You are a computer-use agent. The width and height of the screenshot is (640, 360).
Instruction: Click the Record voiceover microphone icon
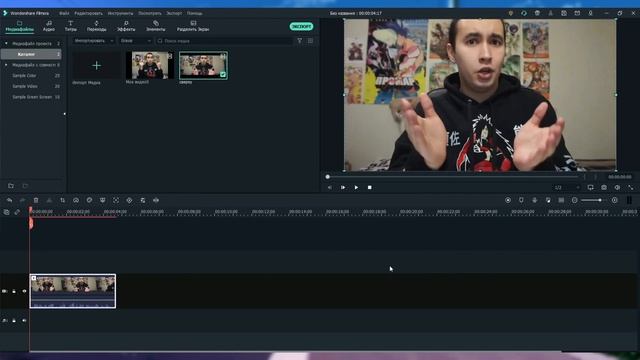pyautogui.click(x=535, y=200)
